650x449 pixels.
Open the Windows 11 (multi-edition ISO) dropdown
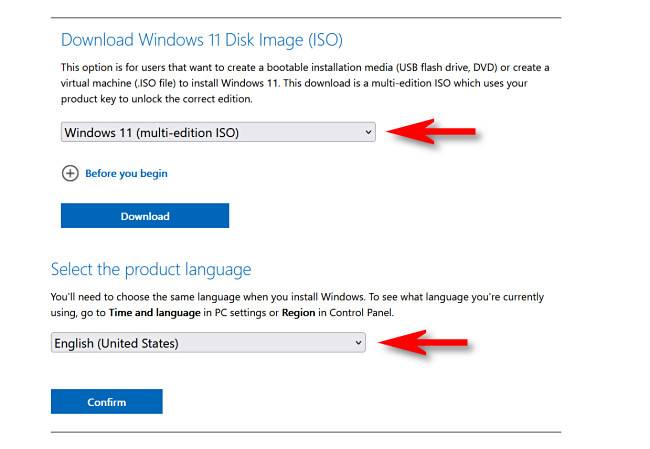[x=218, y=132]
